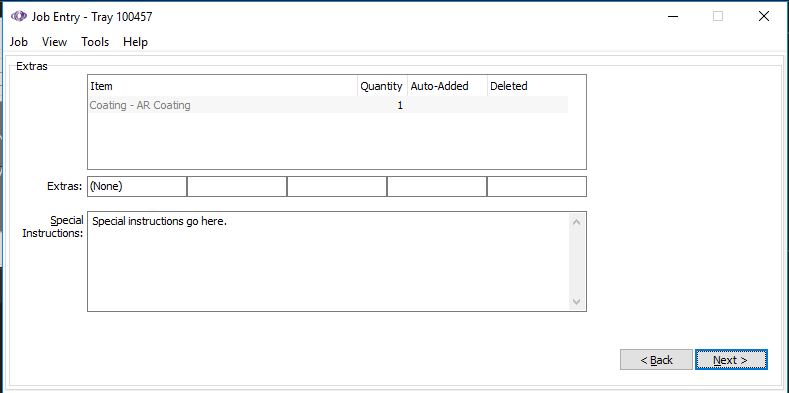Click the Auto-Added column header
789x393 pixels.
click(x=447, y=86)
